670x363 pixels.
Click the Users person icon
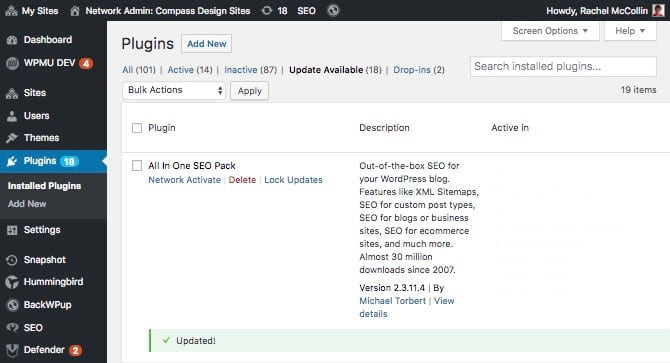(x=12, y=116)
